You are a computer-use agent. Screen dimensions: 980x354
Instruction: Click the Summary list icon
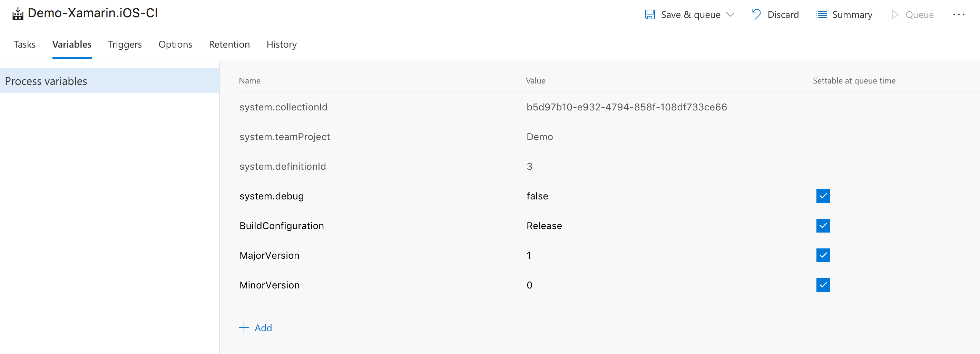[821, 14]
